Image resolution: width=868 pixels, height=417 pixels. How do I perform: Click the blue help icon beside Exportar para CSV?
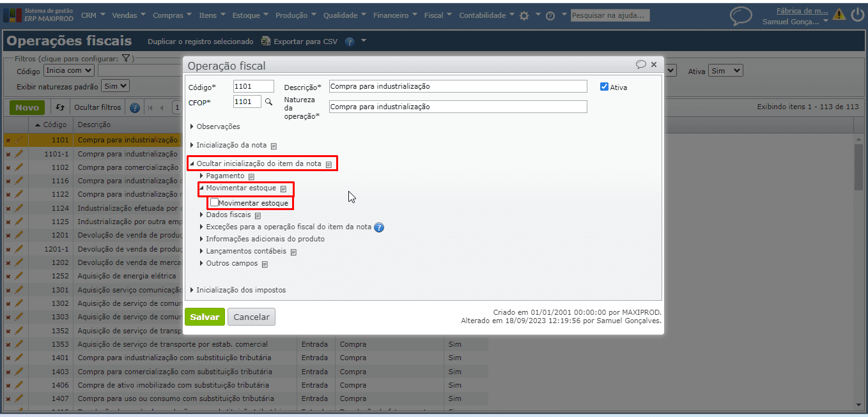tap(350, 42)
